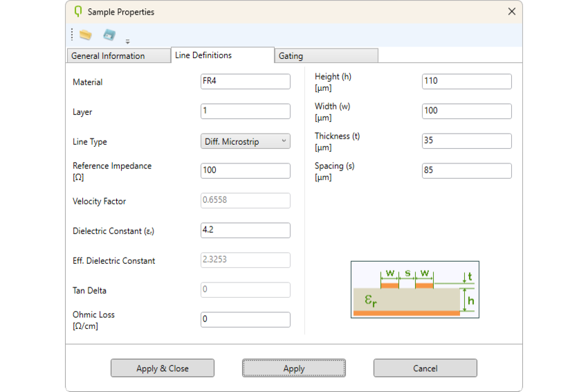Open the toolbar overflow options arrow
Screen dimensions: 588x392
(127, 42)
